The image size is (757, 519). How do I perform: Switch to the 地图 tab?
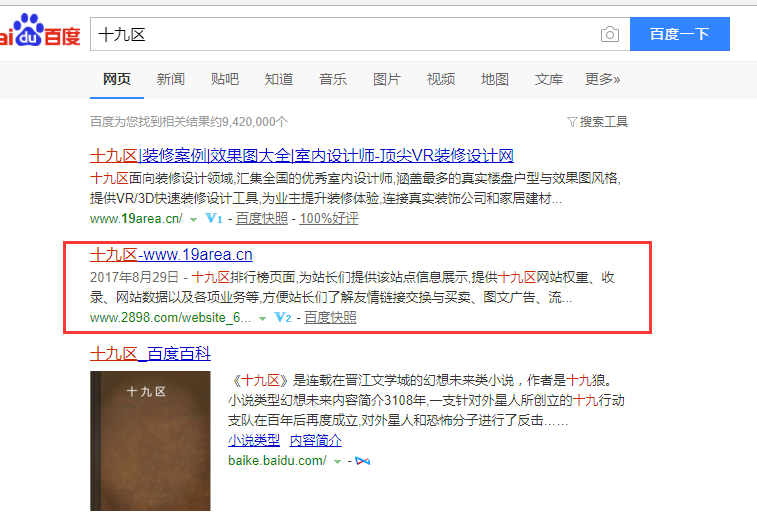pyautogui.click(x=495, y=79)
